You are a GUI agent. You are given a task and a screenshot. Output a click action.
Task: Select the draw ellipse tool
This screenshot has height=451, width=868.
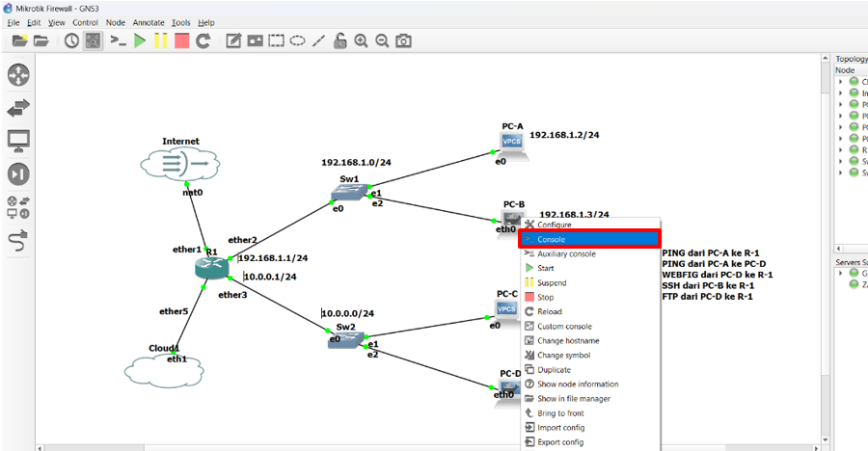[297, 40]
